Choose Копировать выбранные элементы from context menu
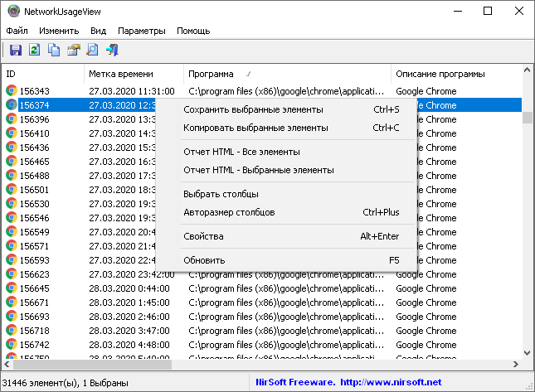Screen dimensions: 535x392 pos(286,128)
